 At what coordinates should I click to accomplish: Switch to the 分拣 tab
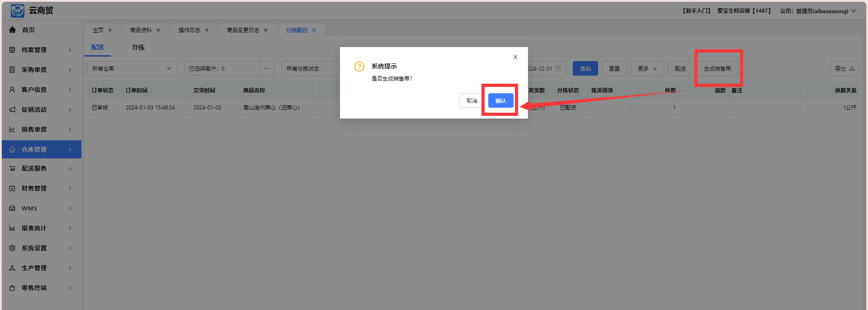click(138, 47)
